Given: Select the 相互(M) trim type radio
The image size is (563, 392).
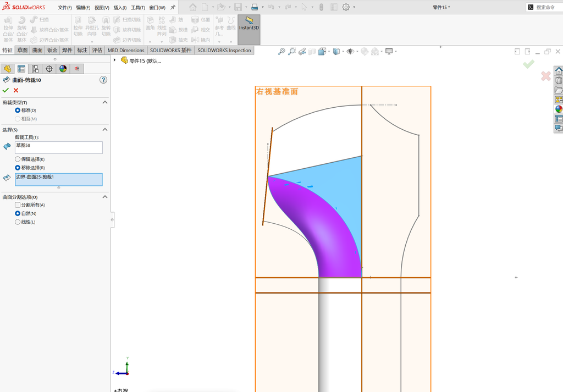Looking at the screenshot, I should (17, 119).
